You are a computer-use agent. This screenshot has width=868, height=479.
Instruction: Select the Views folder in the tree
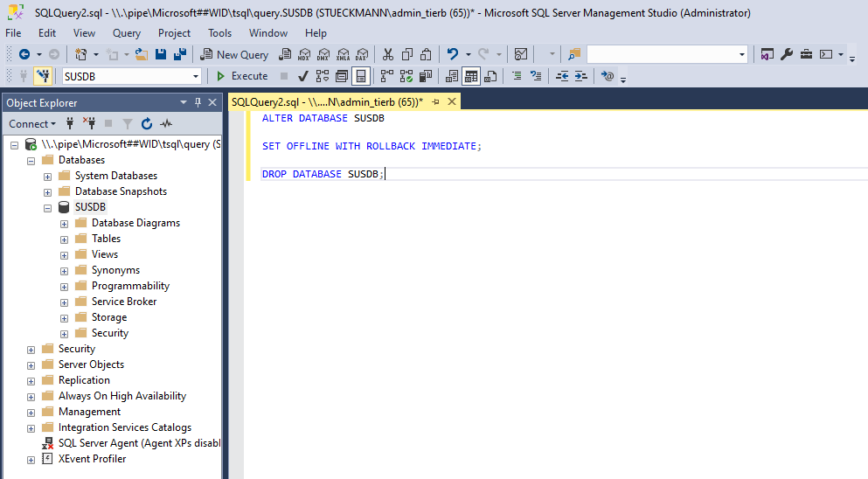105,254
